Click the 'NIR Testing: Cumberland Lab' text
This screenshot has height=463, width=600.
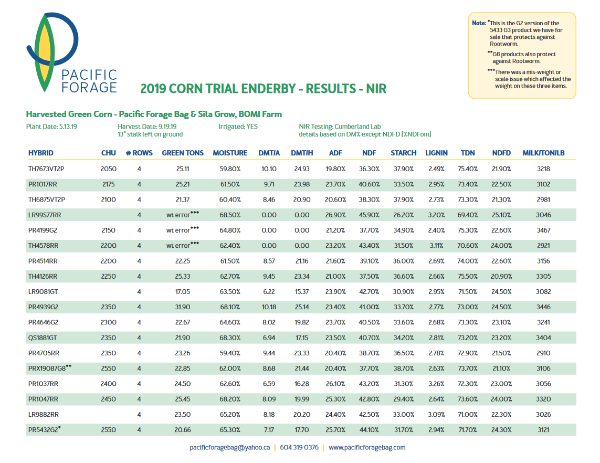(x=340, y=127)
